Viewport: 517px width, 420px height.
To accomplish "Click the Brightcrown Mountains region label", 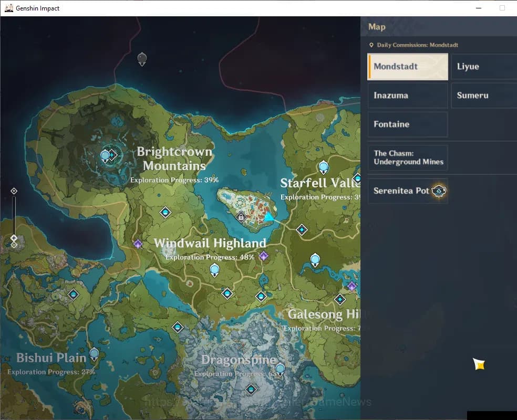I will pos(174,159).
